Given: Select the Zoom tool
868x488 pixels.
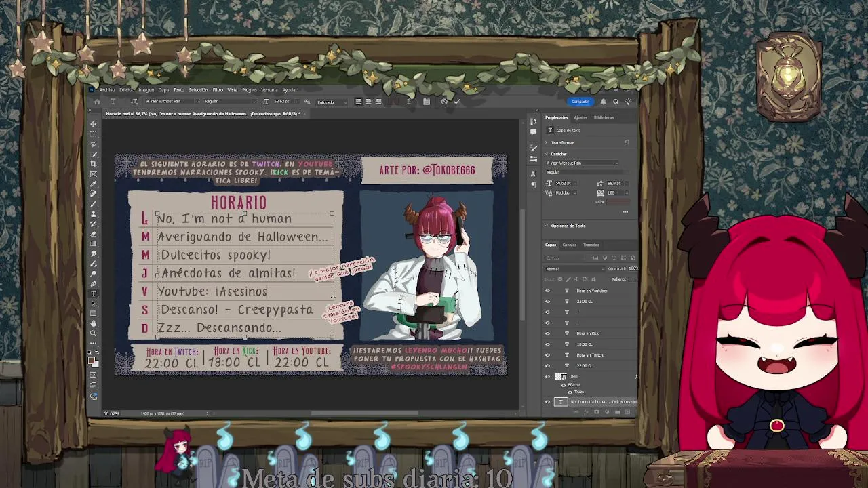Looking at the screenshot, I should click(x=93, y=333).
